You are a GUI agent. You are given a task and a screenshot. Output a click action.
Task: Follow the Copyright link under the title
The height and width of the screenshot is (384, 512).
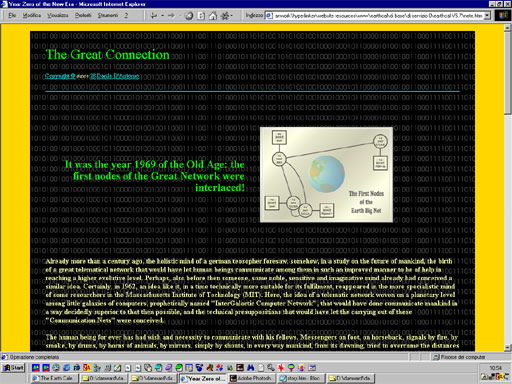click(60, 76)
